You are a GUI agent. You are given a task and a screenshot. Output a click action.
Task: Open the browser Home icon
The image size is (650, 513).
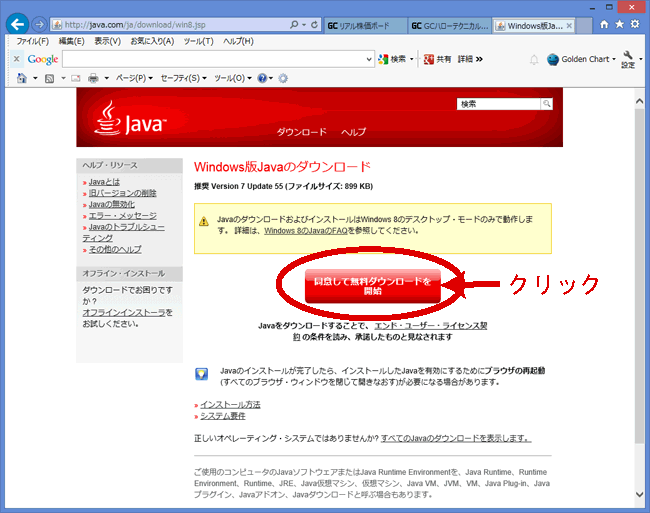604,24
